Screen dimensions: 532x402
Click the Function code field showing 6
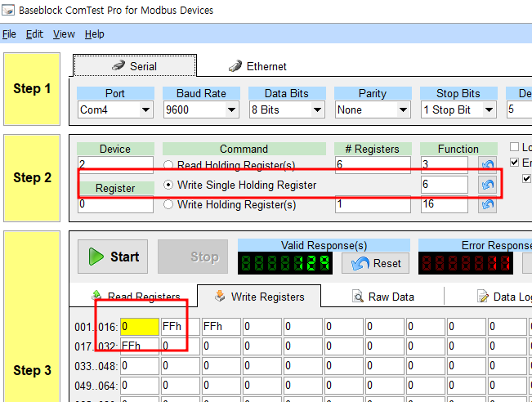point(445,185)
